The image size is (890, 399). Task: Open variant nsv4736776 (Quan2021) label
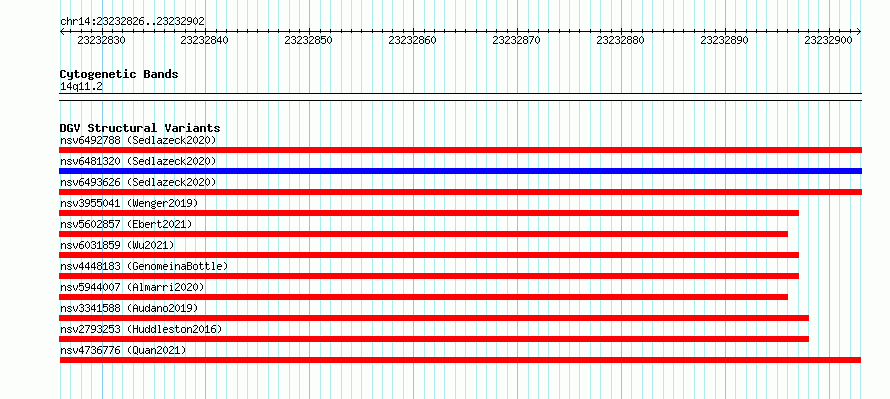pos(123,350)
